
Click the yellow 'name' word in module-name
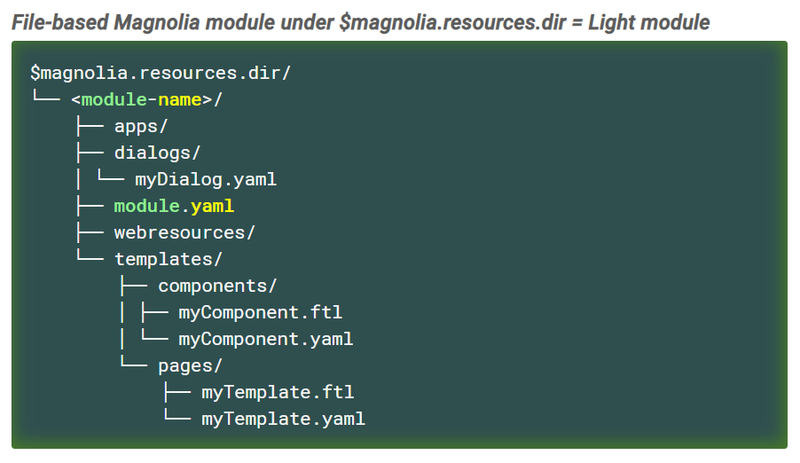pyautogui.click(x=180, y=100)
